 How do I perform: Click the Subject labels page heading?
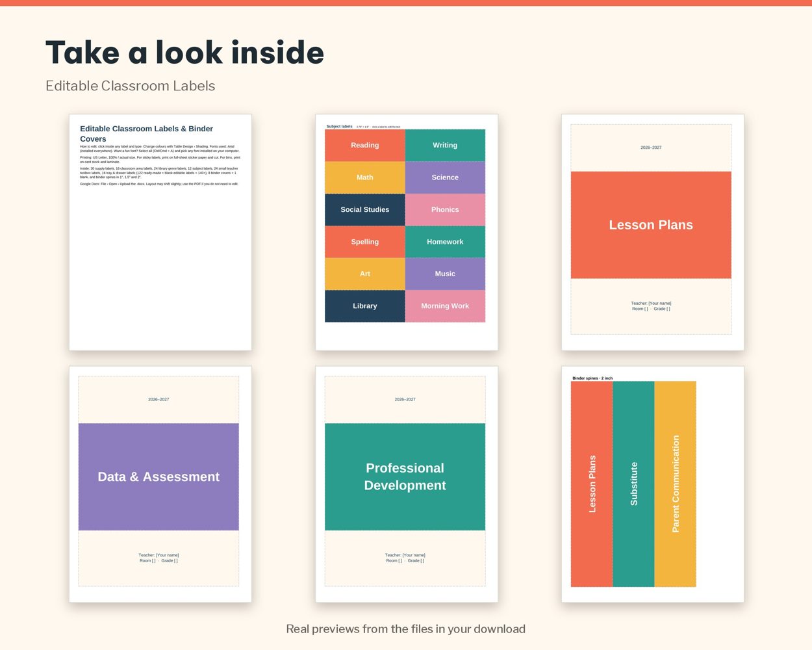click(x=339, y=126)
